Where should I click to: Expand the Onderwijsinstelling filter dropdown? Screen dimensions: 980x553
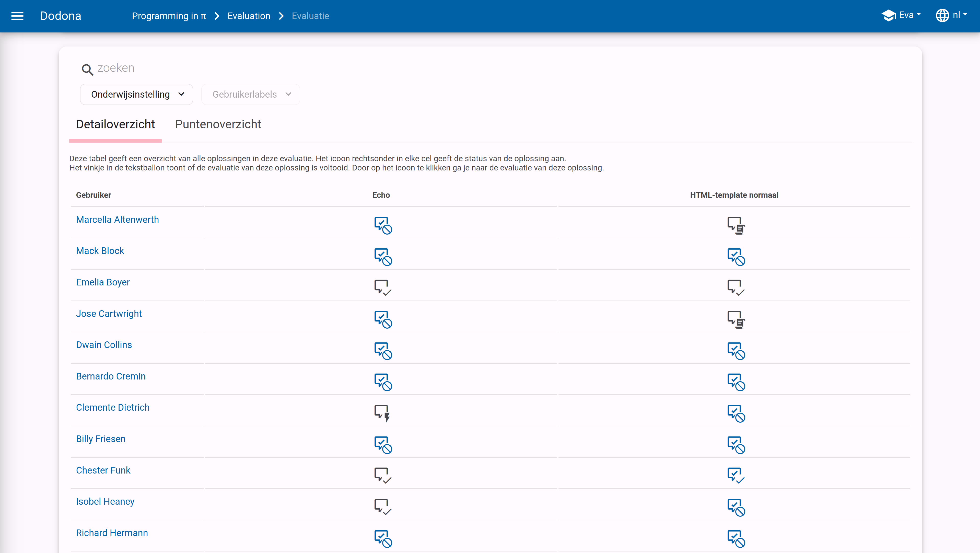136,94
